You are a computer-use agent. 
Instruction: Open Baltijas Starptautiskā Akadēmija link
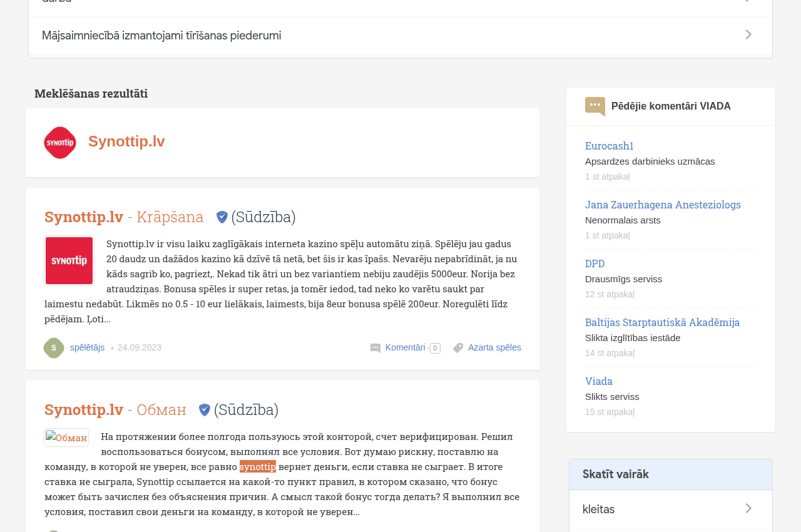662,322
